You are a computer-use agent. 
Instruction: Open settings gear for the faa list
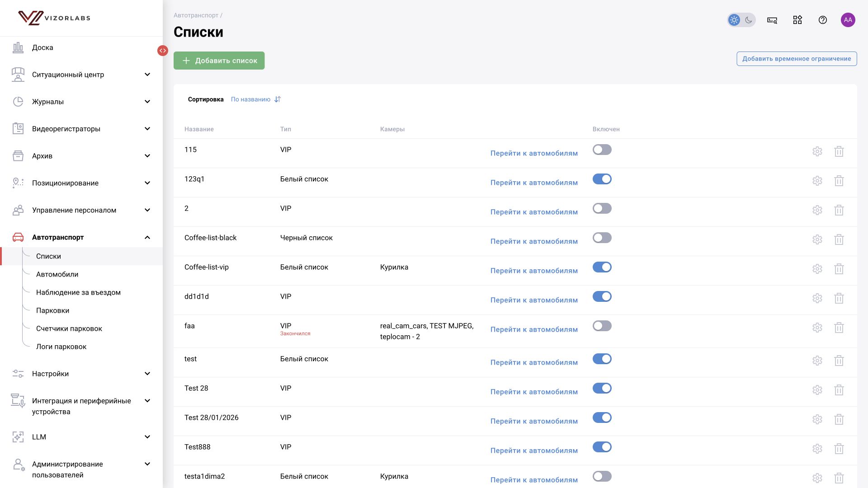point(817,328)
